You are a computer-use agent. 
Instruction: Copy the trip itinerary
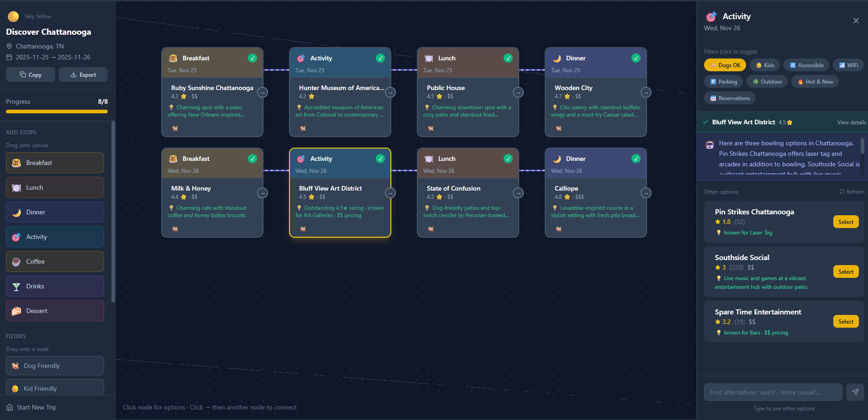(31, 74)
